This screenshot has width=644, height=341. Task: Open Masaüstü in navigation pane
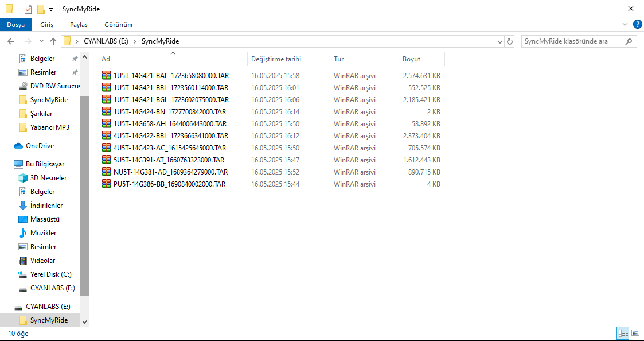click(x=45, y=219)
